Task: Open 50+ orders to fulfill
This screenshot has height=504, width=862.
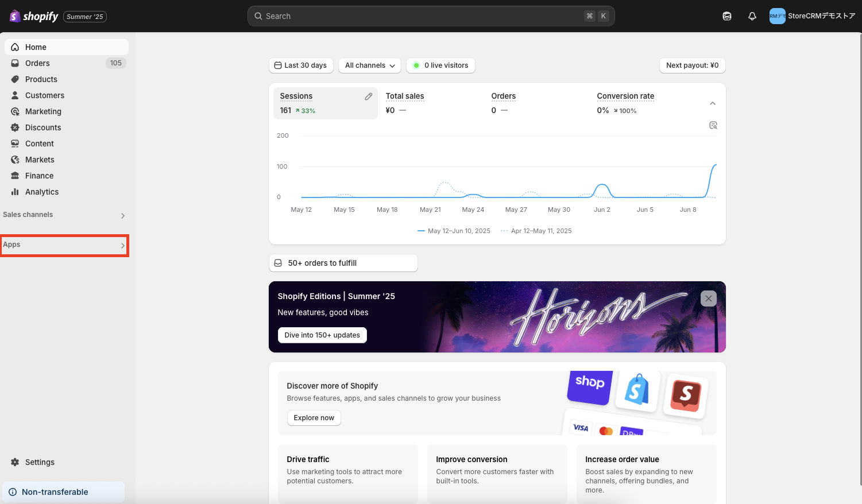Action: (x=343, y=263)
